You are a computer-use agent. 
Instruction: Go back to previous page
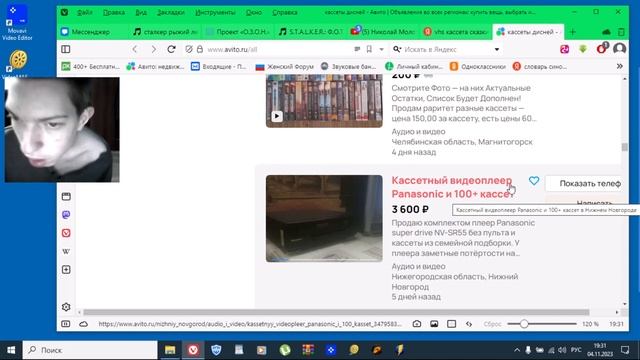[135, 49]
